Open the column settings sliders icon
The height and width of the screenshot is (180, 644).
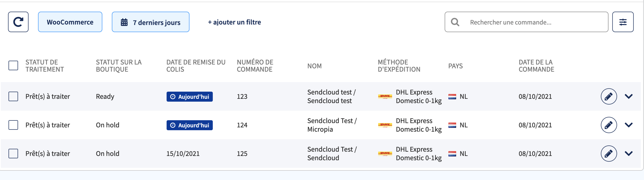pyautogui.click(x=623, y=22)
